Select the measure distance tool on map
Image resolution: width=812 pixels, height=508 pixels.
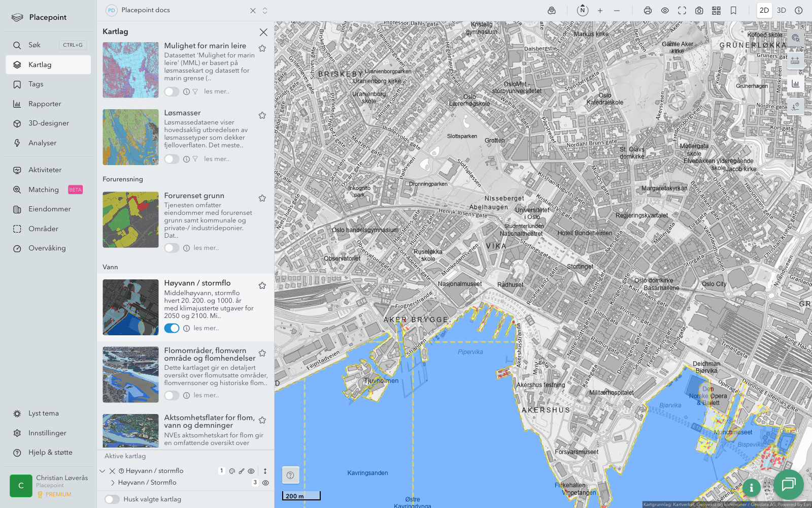(795, 61)
